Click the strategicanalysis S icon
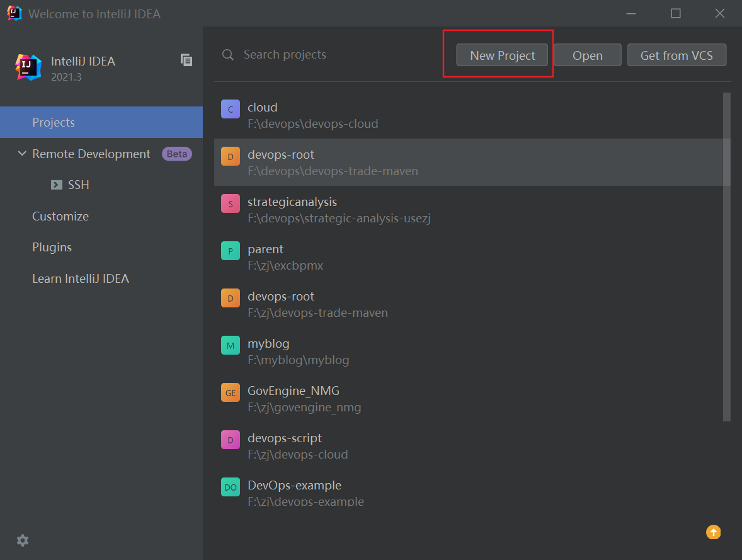Screen dimensions: 742x560 pos(231,203)
